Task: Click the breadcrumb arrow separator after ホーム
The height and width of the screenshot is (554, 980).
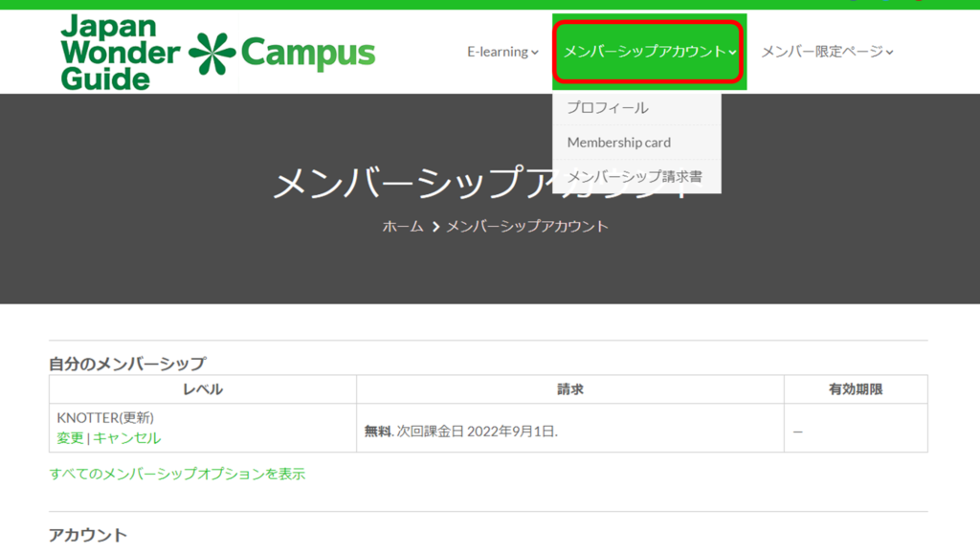Action: pos(435,227)
